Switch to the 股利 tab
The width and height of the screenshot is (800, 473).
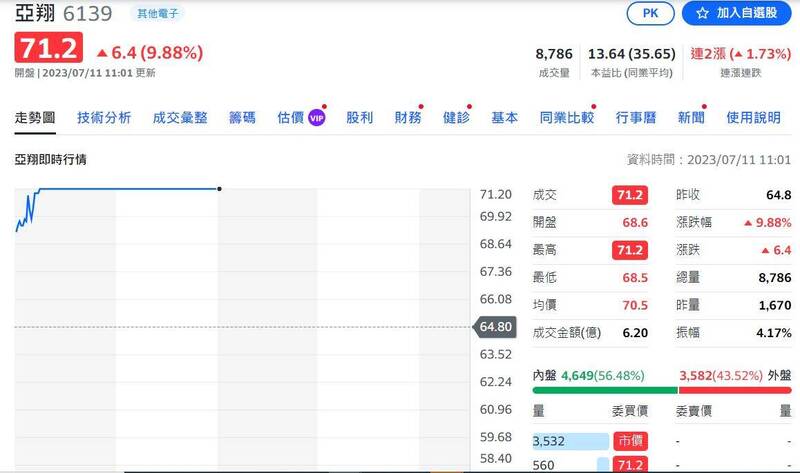[x=359, y=118]
